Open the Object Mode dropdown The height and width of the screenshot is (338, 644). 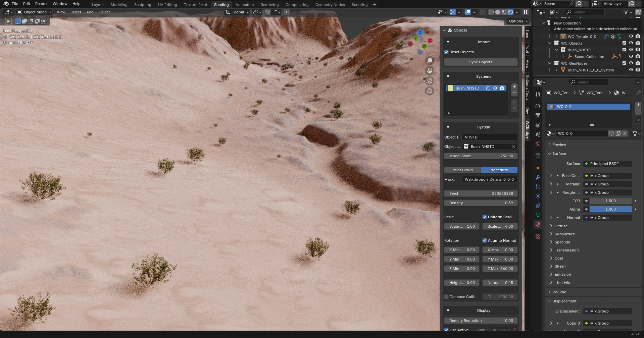pos(35,12)
